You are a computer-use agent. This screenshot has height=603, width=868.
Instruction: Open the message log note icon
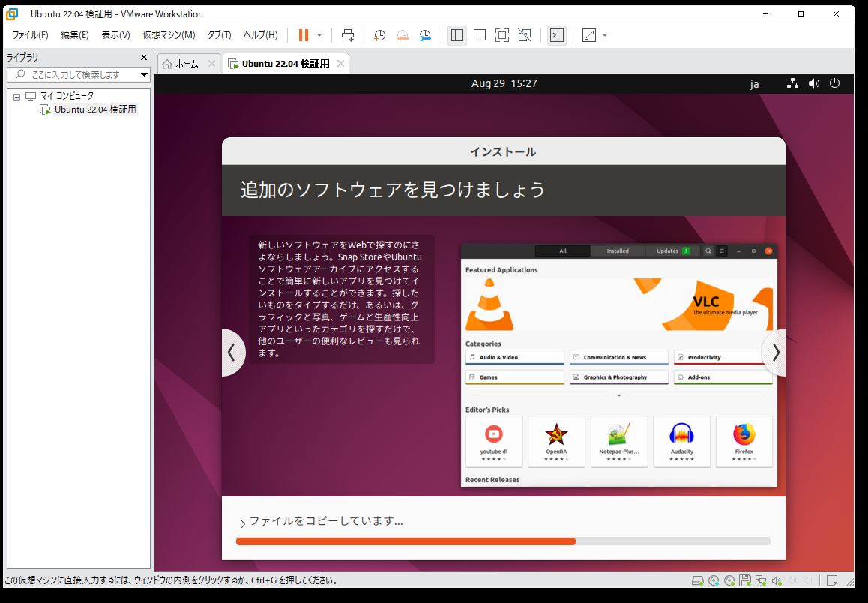[x=831, y=580]
